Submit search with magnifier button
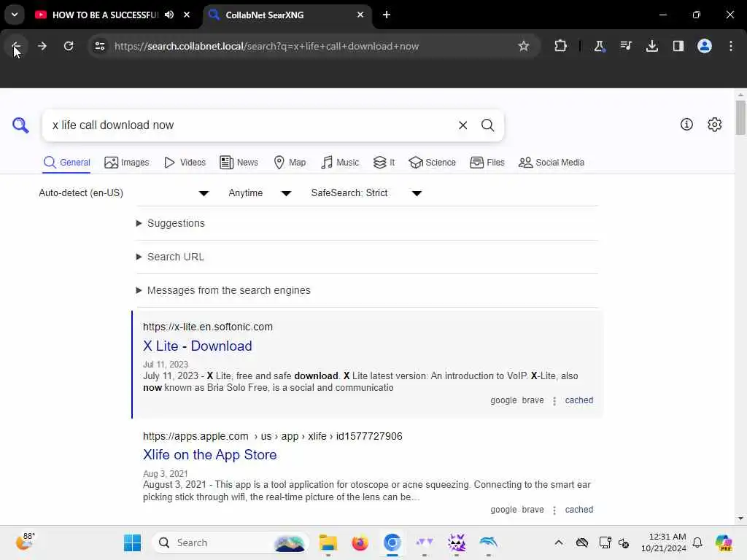Screen dimensions: 747x560 point(487,125)
